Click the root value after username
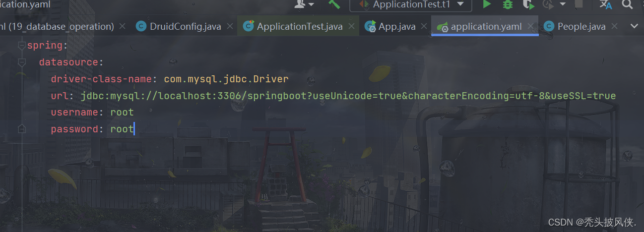The image size is (644, 232). [122, 113]
